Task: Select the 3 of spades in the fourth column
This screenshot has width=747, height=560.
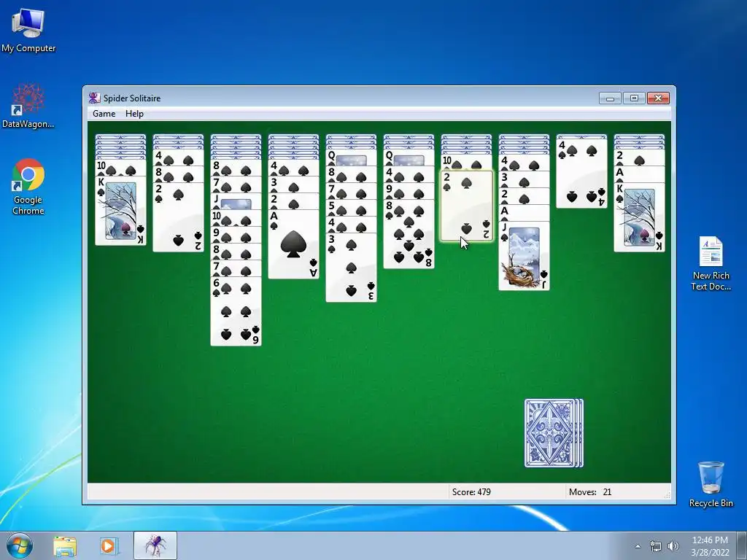Action: tap(293, 184)
